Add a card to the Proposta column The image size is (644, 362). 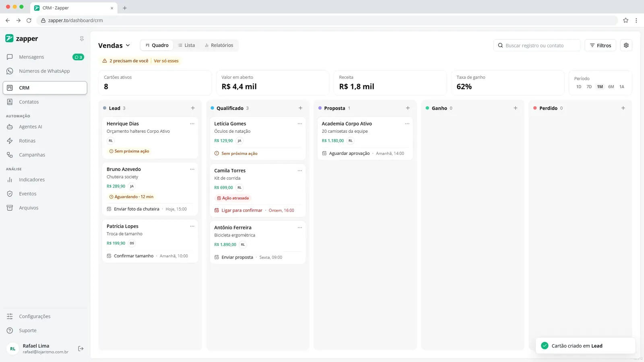click(x=408, y=108)
